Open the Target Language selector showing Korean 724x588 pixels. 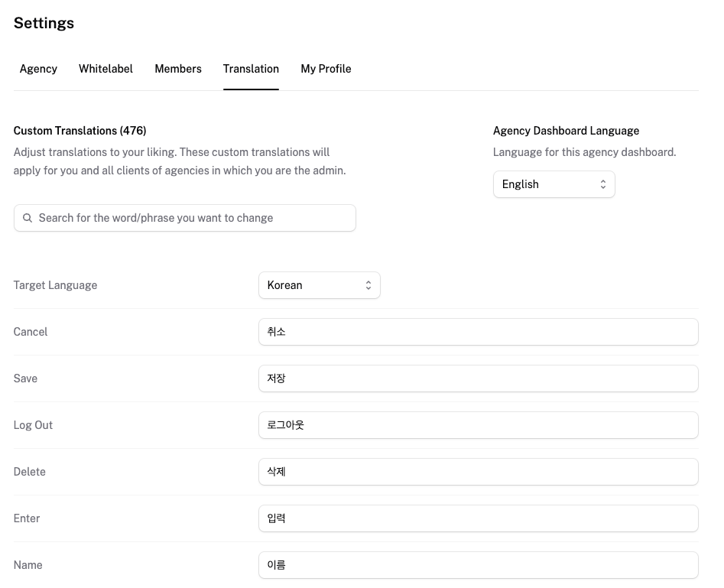pos(319,284)
